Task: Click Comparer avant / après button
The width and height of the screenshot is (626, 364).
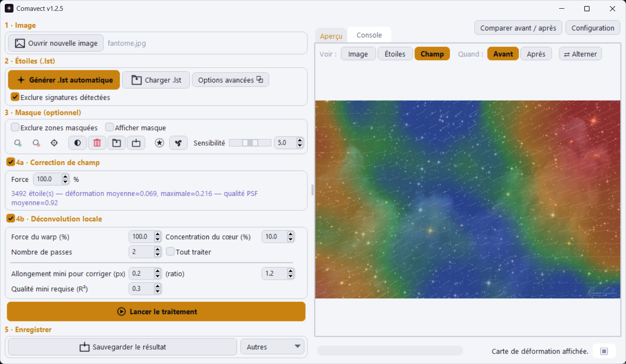Action: [x=518, y=28]
